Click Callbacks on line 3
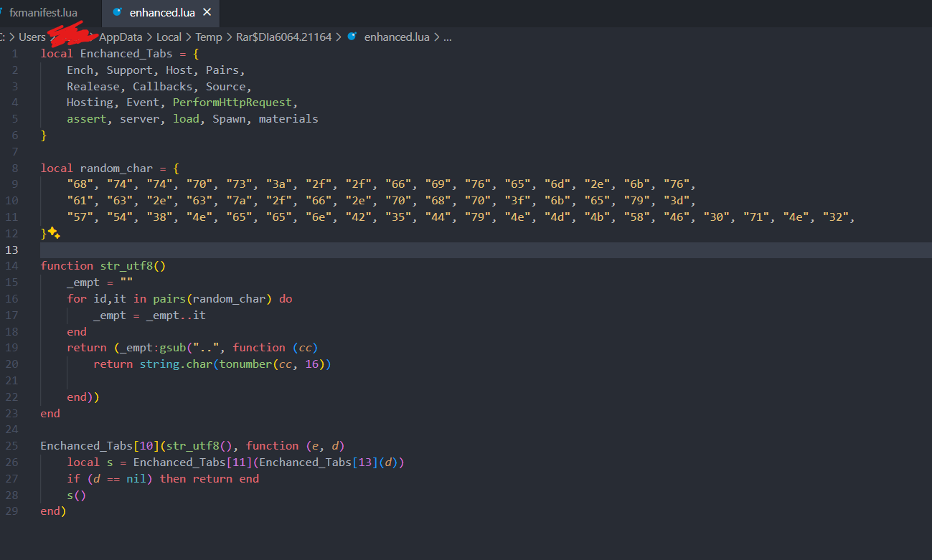Viewport: 932px width, 560px height. [163, 86]
